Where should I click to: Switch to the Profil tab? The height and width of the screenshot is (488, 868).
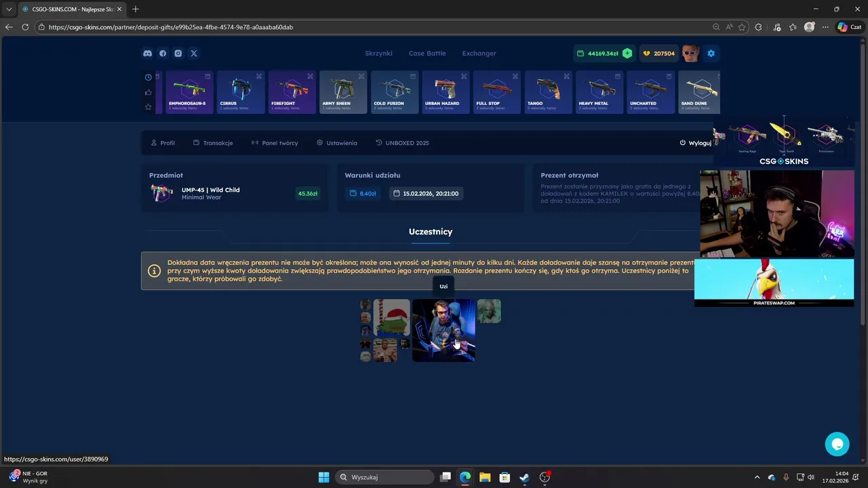[163, 143]
